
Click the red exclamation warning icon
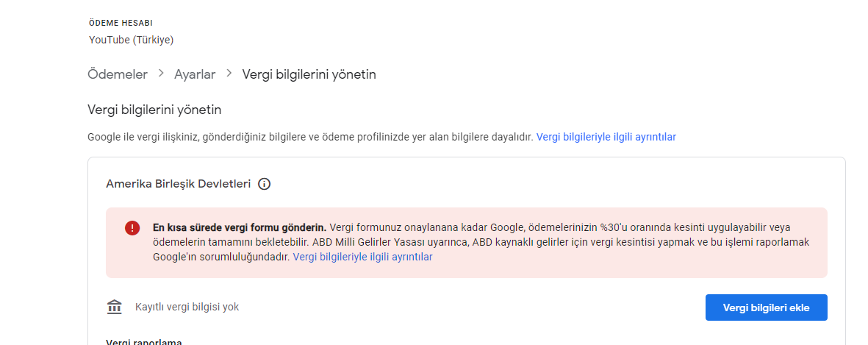tap(132, 227)
